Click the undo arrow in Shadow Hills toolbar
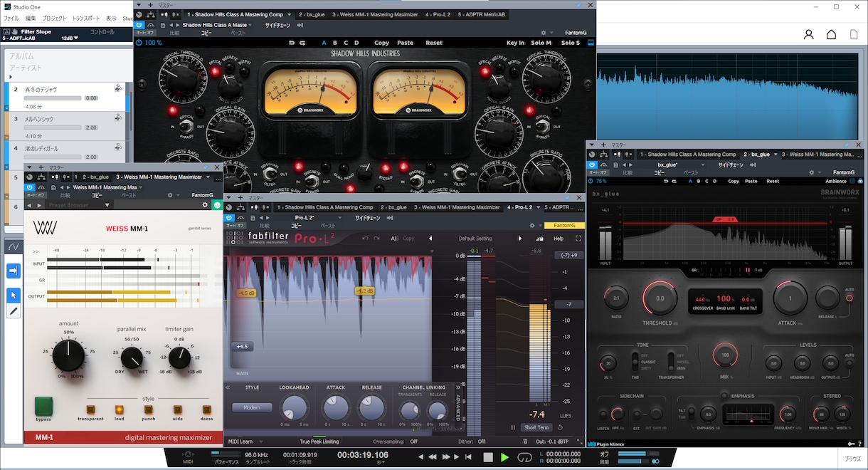868x470 pixels. [292, 43]
